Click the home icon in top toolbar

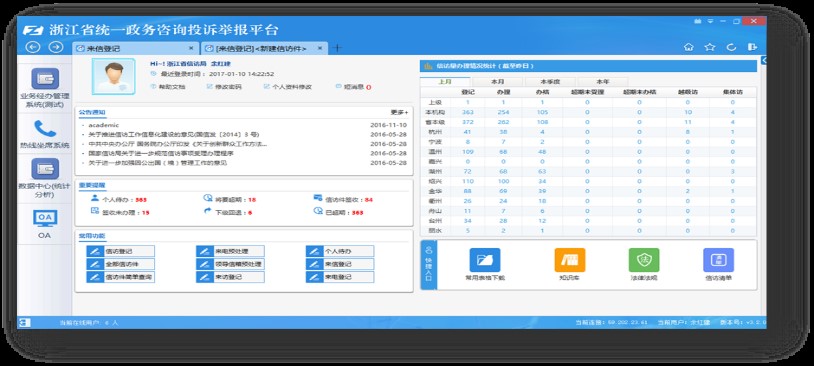(688, 47)
